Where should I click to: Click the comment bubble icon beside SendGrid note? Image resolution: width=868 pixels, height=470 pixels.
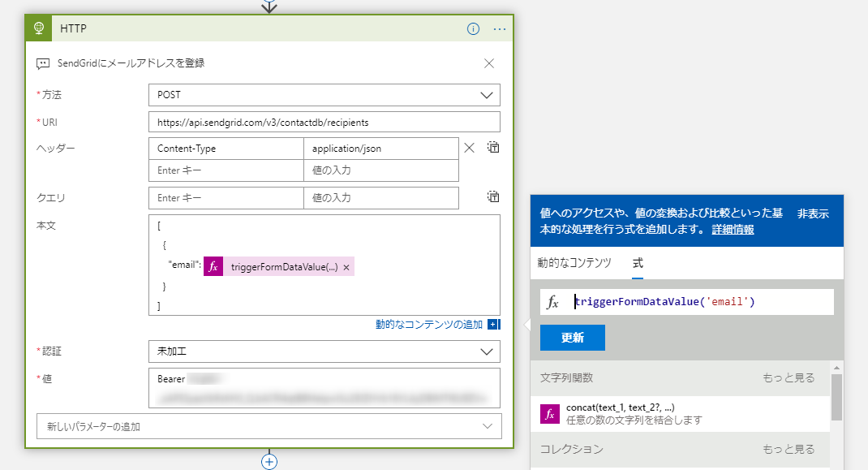click(x=43, y=64)
